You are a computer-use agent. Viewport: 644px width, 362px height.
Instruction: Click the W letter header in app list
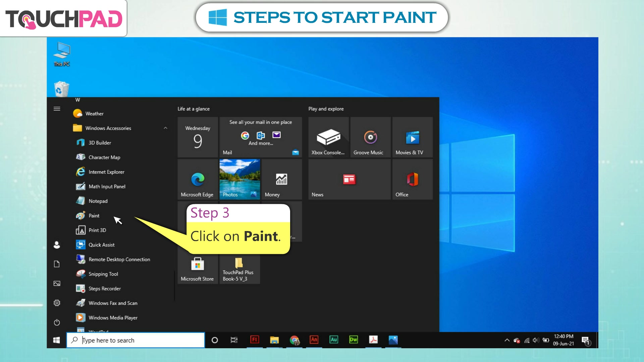tap(78, 100)
